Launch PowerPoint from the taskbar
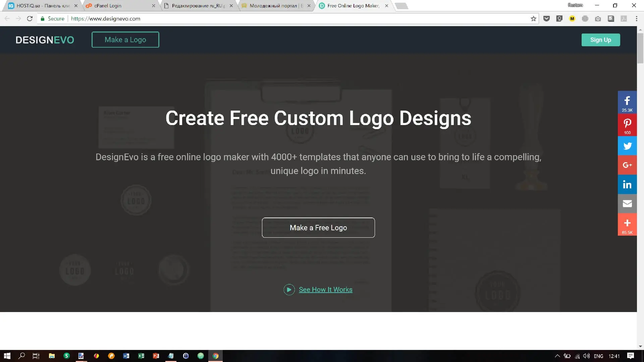Image resolution: width=644 pixels, height=362 pixels. pos(156,356)
